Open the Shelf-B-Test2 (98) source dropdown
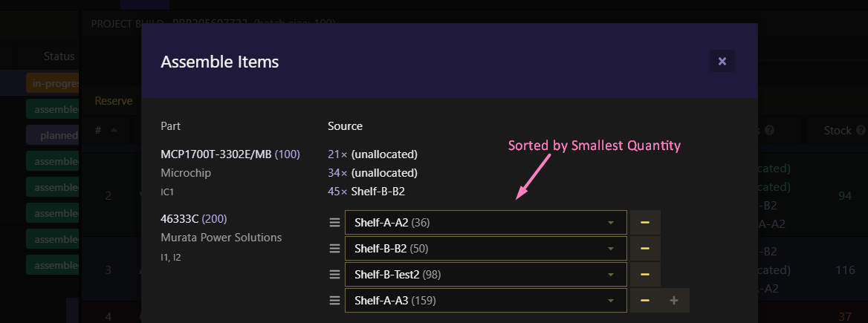Screen dimensions: 868x323 click(x=485, y=274)
